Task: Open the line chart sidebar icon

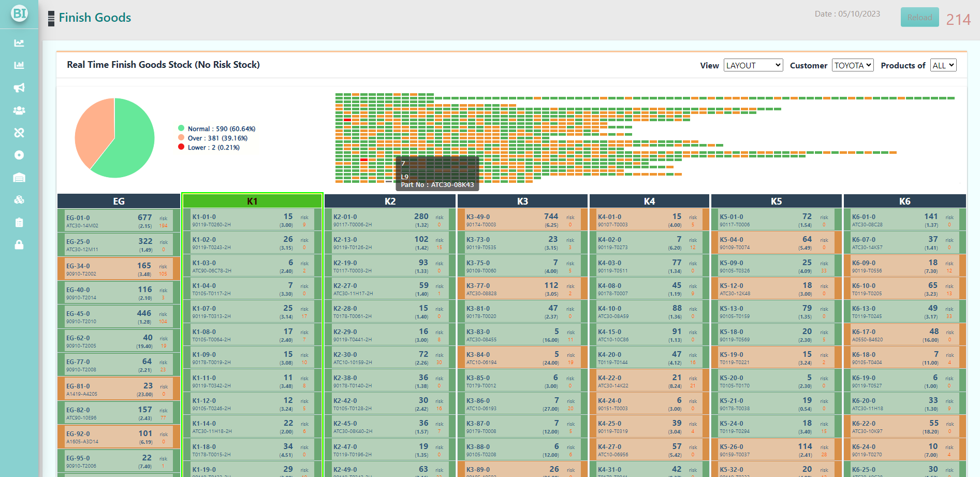Action: [19, 43]
